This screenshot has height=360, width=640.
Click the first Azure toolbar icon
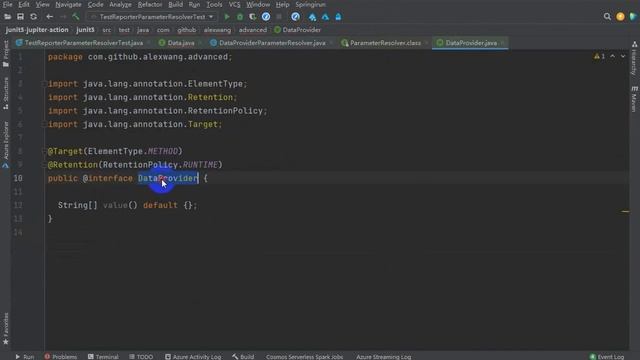(312, 17)
